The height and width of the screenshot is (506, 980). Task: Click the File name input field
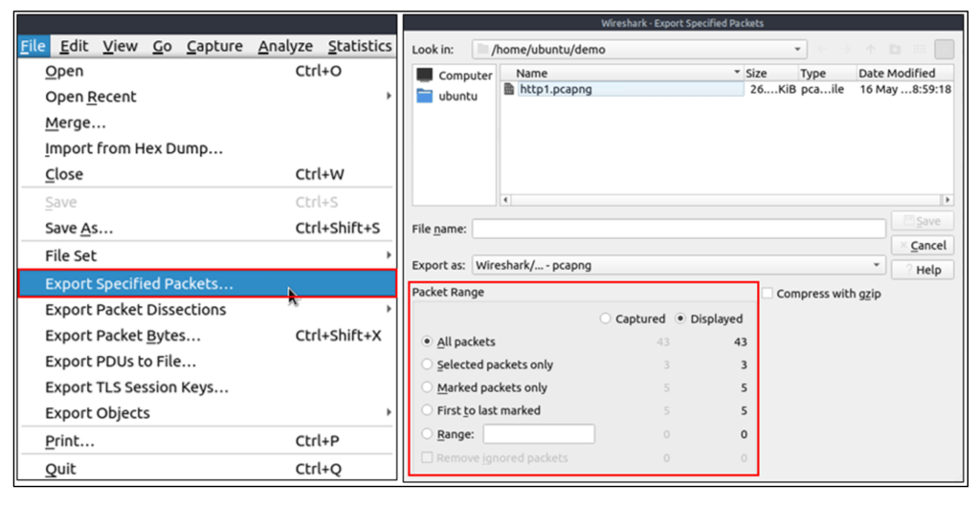(679, 229)
